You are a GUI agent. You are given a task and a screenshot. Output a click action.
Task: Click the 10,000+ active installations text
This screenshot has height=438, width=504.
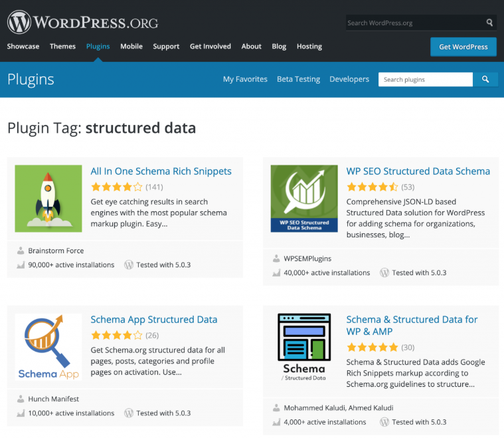pos(71,413)
